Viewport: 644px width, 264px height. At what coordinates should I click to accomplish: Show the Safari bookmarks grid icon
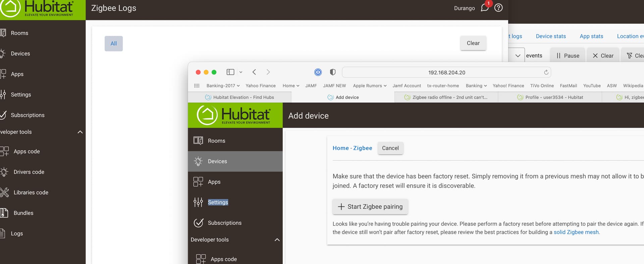click(x=197, y=86)
